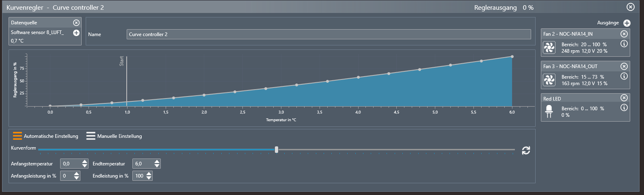The width and height of the screenshot is (644, 195).
Task: Click the 248 rpm 12,0 V 20 % reading
Action: pyautogui.click(x=584, y=51)
